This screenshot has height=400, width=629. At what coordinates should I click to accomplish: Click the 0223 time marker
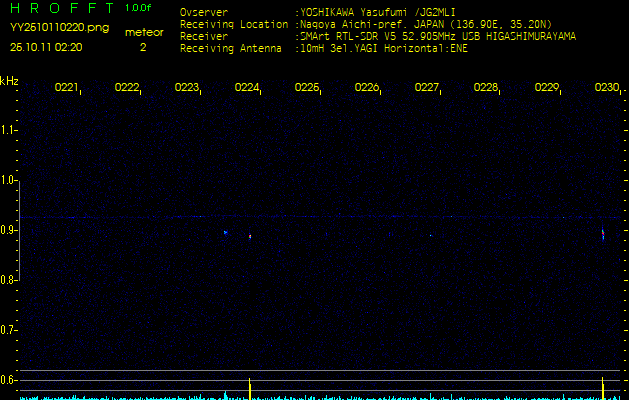click(187, 87)
